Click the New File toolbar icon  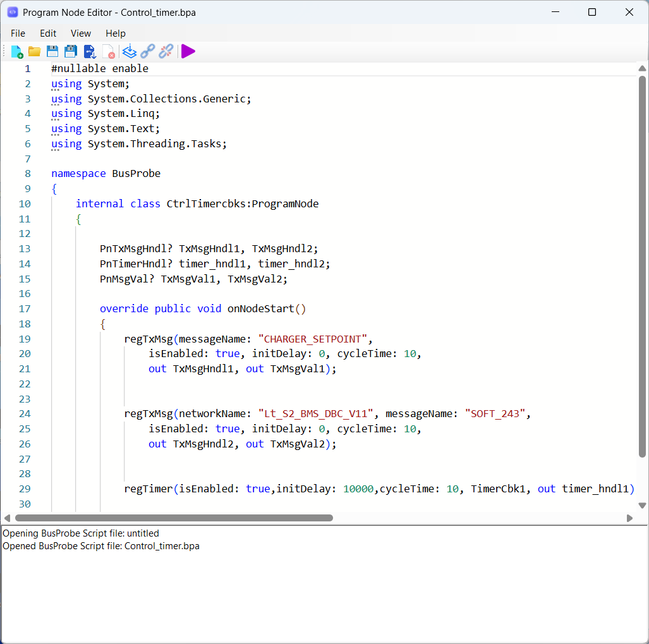point(17,52)
